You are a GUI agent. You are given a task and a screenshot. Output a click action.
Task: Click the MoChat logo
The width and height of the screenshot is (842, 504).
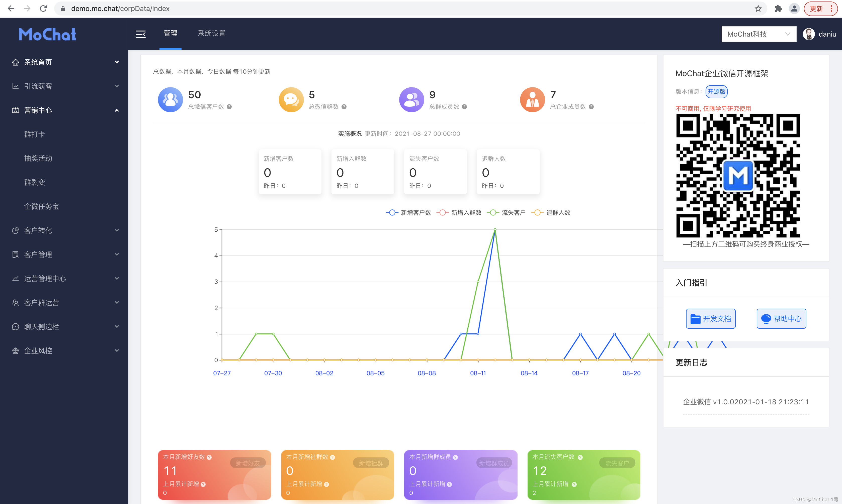point(48,34)
